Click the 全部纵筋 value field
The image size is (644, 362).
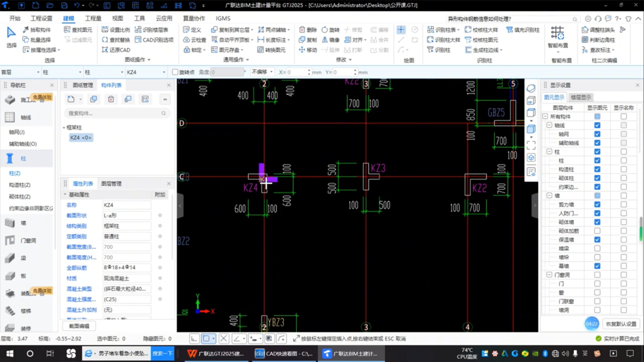127,268
